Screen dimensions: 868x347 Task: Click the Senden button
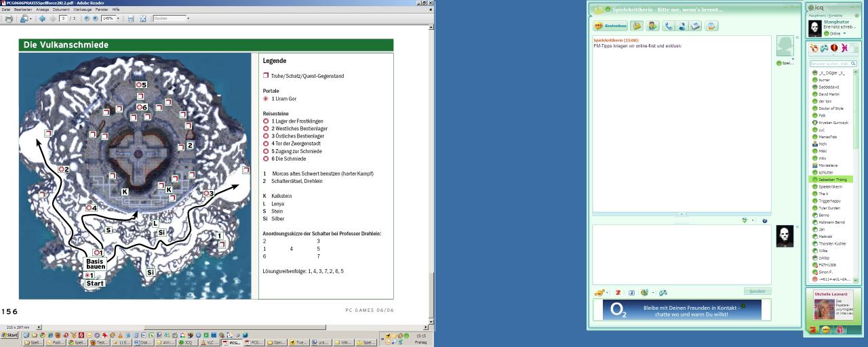point(757,291)
